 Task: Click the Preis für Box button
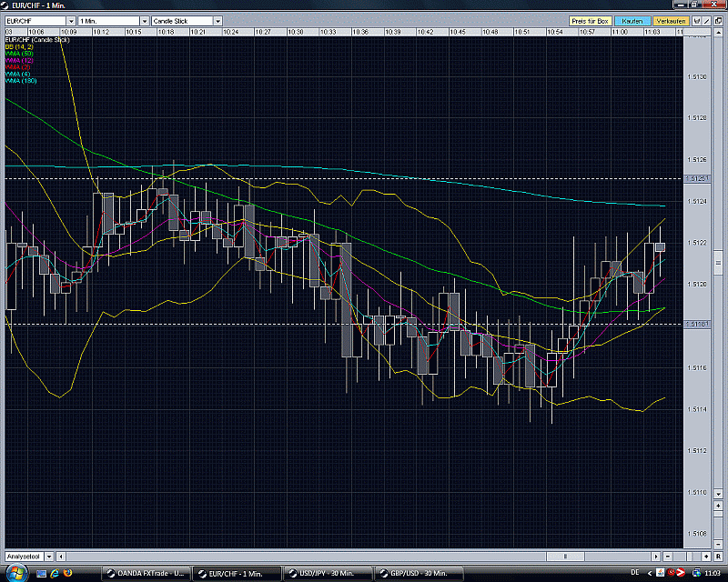coord(590,19)
